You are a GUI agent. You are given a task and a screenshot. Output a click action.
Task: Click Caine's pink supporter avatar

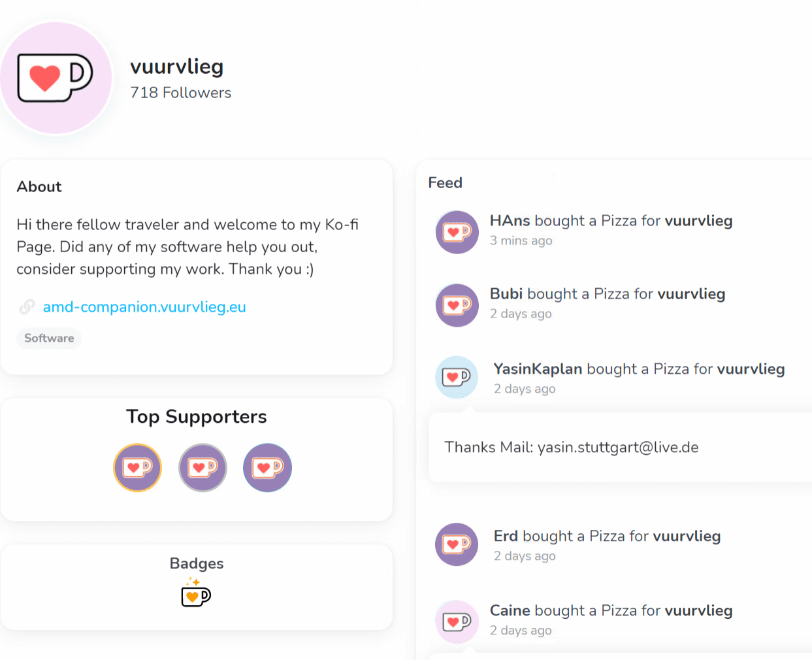(457, 621)
